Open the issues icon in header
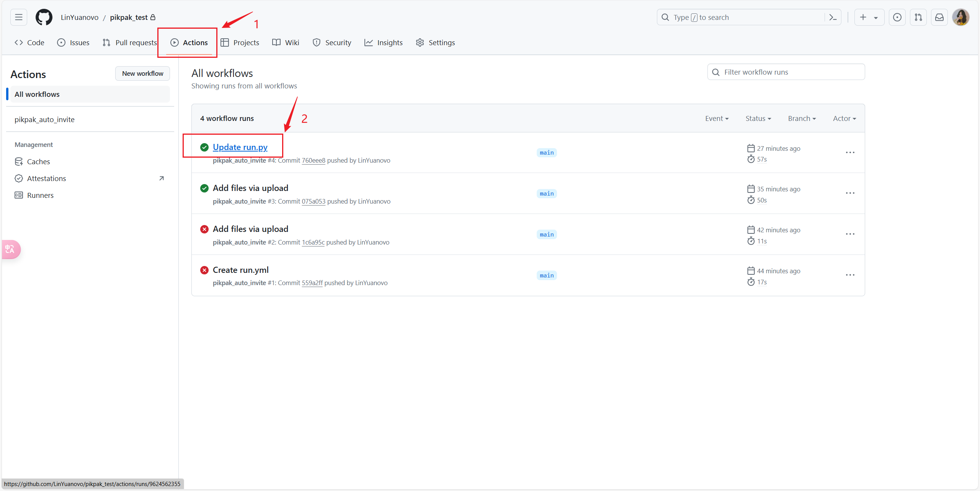 [897, 17]
